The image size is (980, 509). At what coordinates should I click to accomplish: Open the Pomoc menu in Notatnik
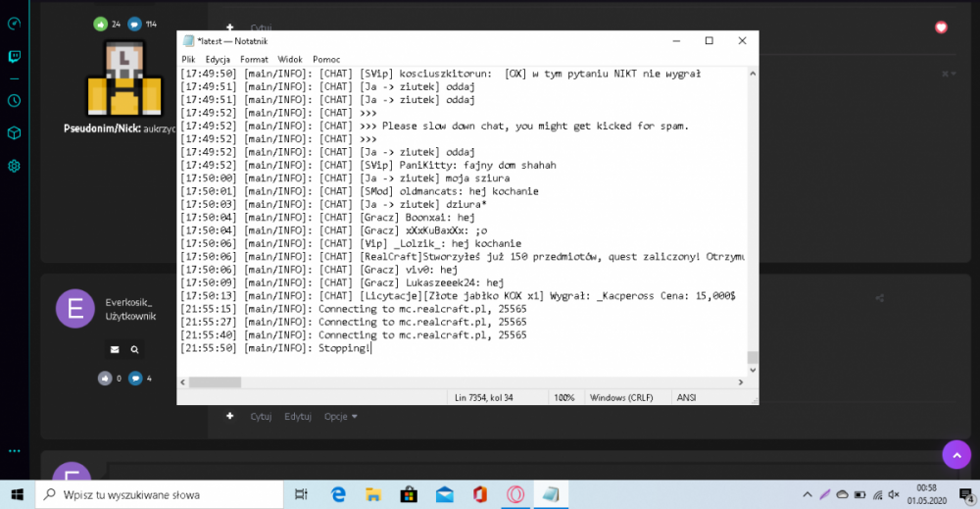(326, 60)
